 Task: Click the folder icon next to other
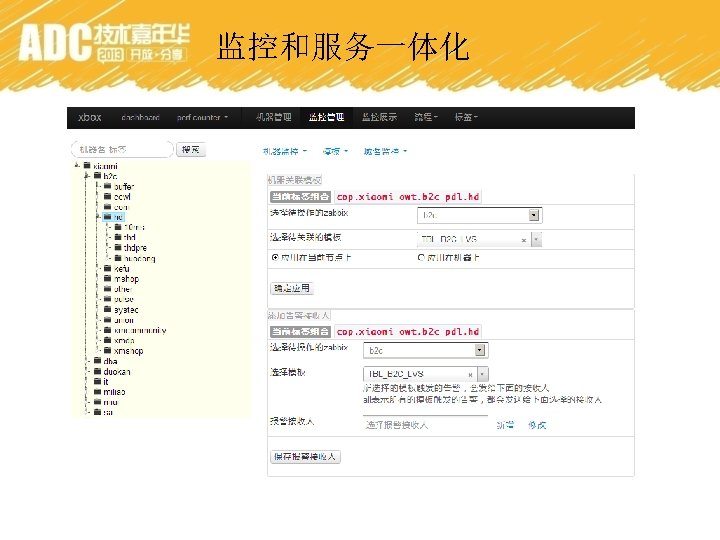107,289
